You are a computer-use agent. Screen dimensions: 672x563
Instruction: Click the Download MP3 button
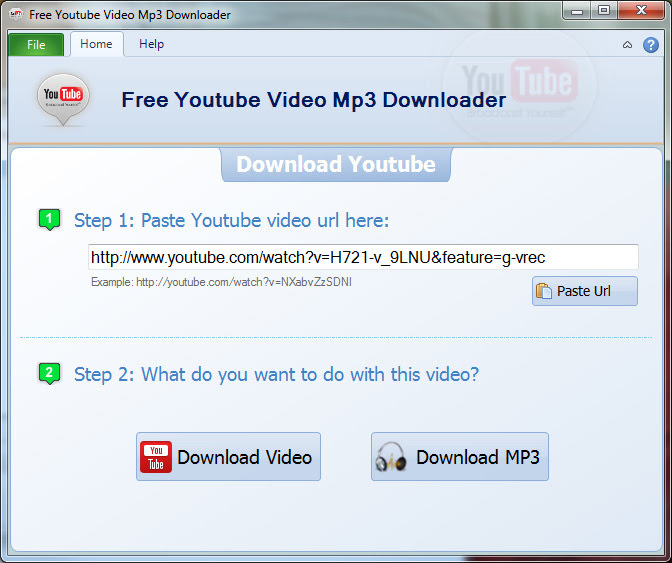pos(459,456)
